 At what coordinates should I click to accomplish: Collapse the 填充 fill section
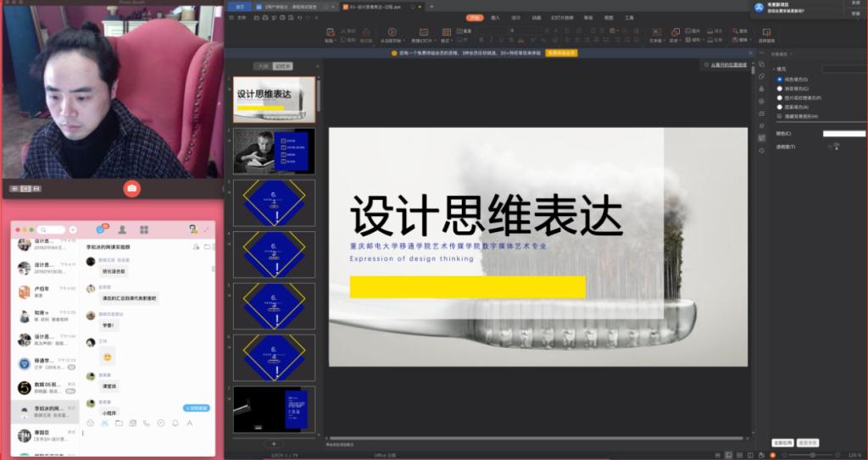[x=774, y=69]
